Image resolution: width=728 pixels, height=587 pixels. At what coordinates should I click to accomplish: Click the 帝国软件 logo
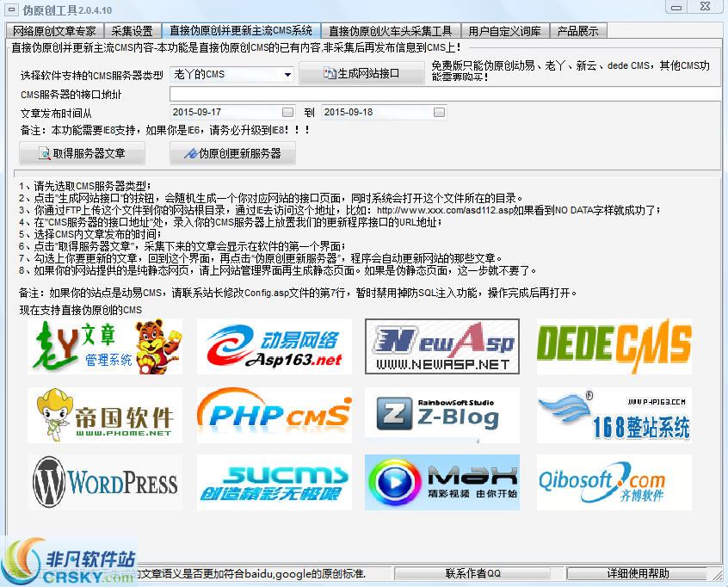point(105,415)
